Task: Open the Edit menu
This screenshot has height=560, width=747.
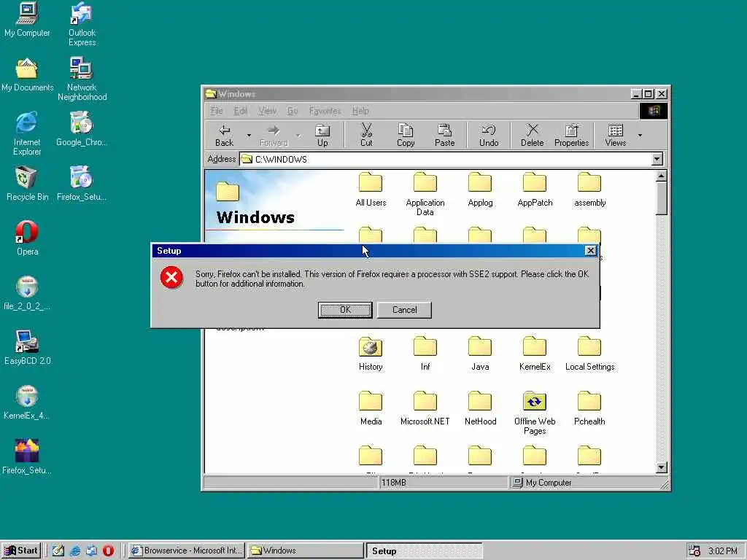Action: [x=240, y=111]
